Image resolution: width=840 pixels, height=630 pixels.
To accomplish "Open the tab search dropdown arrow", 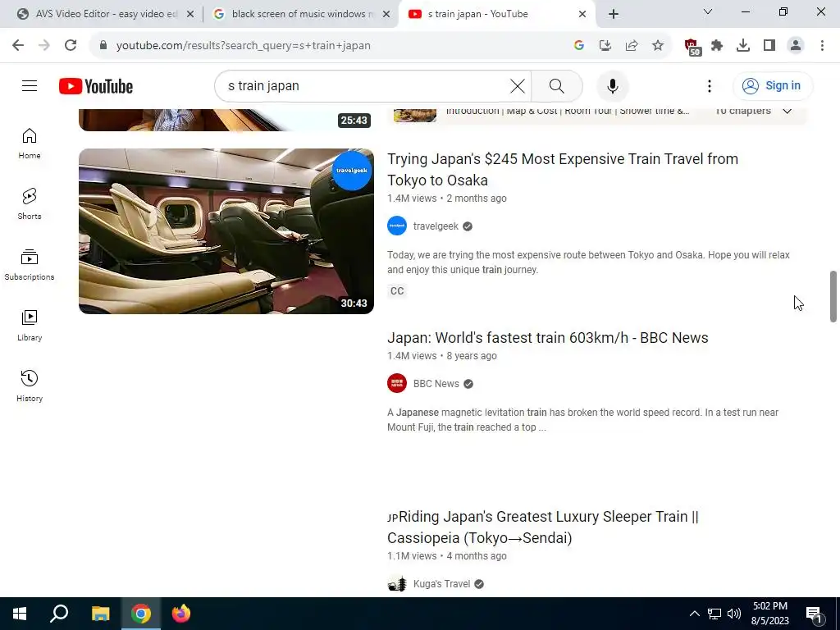I will click(708, 11).
